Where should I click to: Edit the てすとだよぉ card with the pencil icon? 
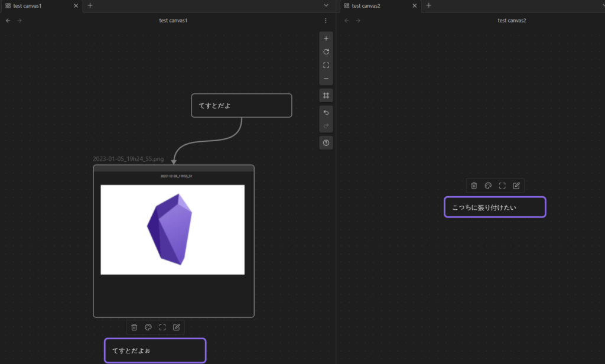point(177,327)
